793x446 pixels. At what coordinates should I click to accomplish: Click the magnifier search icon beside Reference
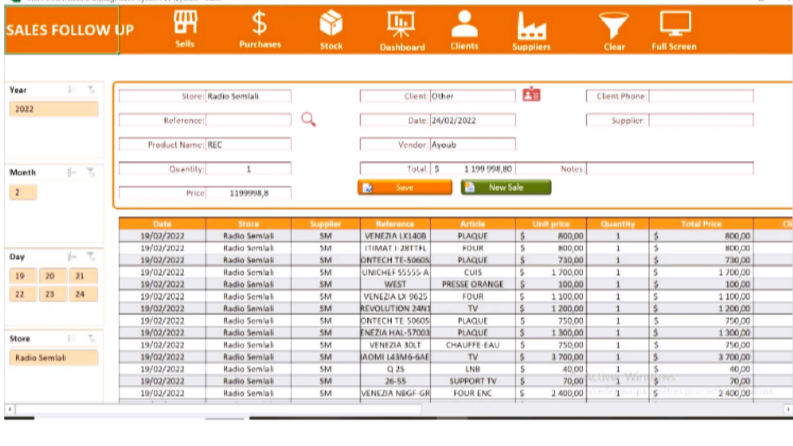coord(309,120)
